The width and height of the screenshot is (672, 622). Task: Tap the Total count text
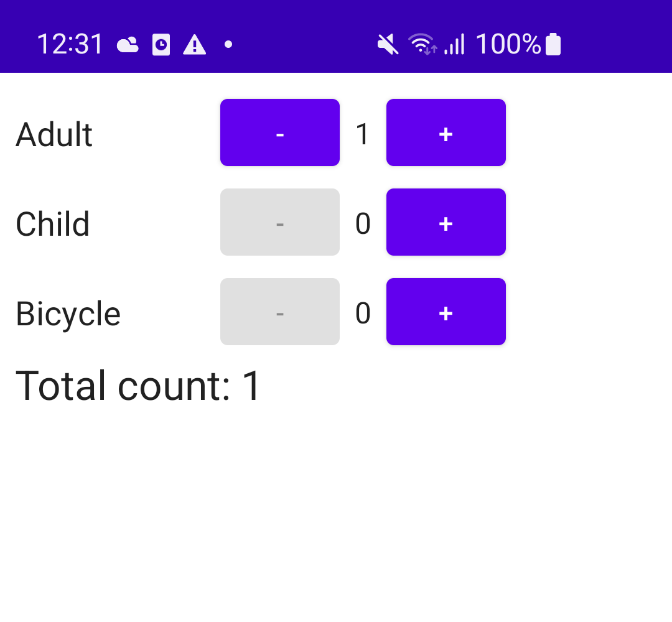(x=138, y=386)
